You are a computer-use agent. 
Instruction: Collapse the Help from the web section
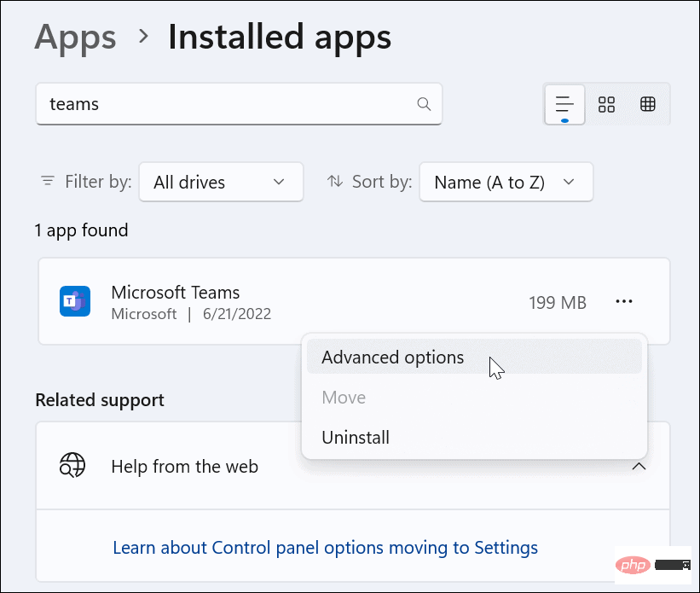tap(639, 467)
